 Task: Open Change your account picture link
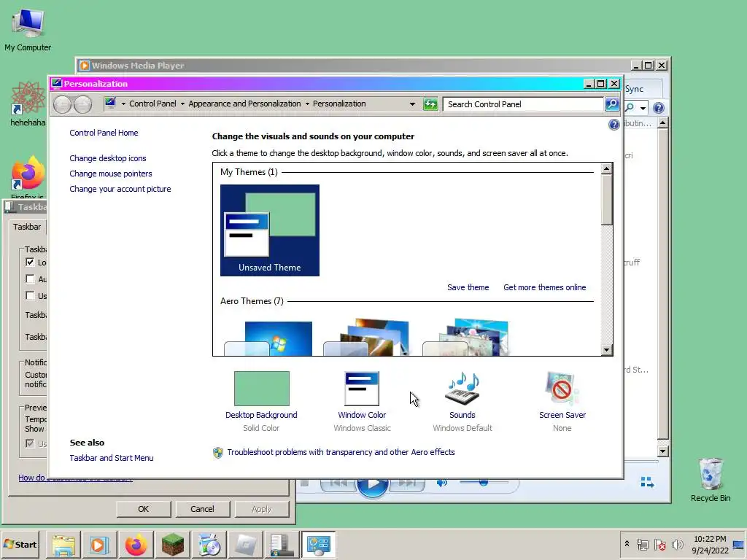(120, 189)
